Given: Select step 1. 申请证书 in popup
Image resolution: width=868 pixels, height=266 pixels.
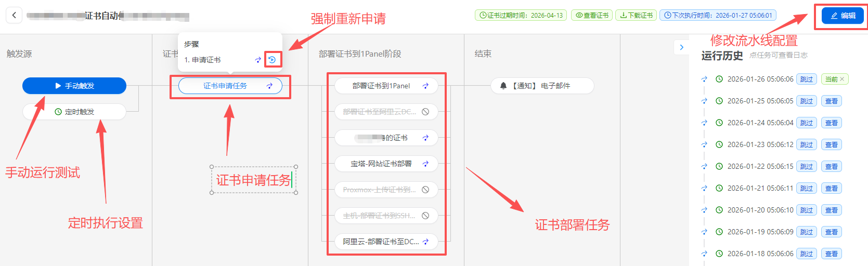Looking at the screenshot, I should point(203,60).
